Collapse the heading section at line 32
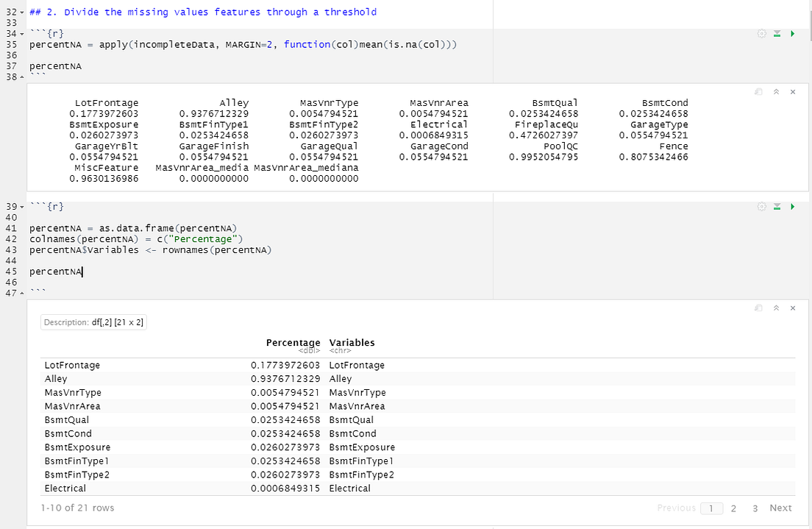 pyautogui.click(x=21, y=12)
